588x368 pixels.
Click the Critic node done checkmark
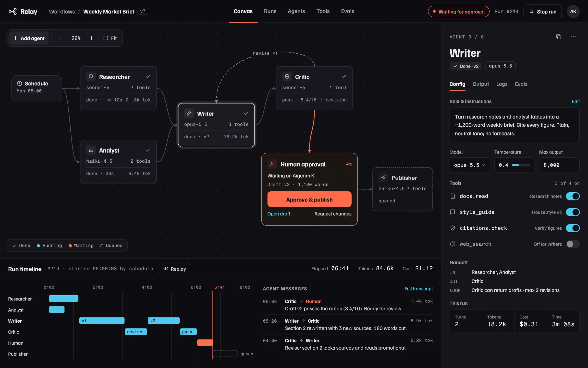pyautogui.click(x=344, y=77)
